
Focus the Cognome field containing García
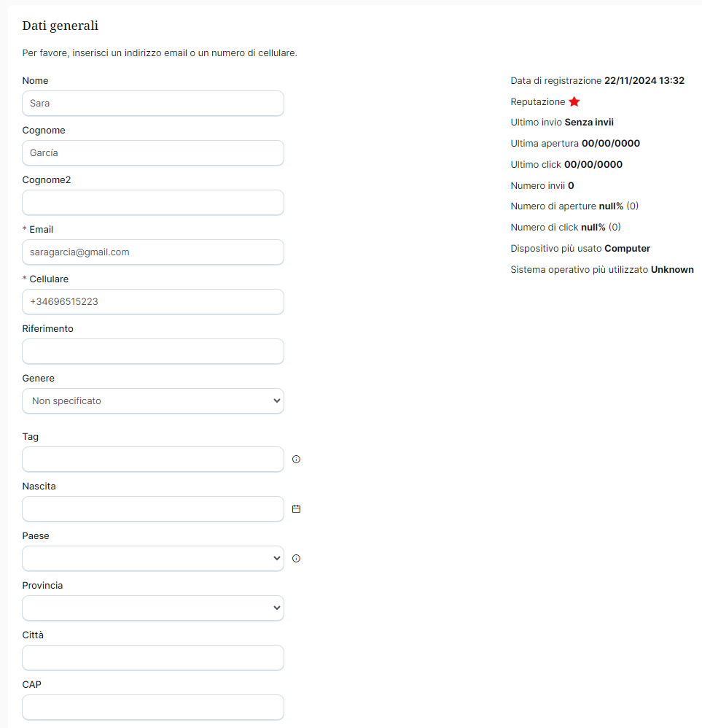153,153
